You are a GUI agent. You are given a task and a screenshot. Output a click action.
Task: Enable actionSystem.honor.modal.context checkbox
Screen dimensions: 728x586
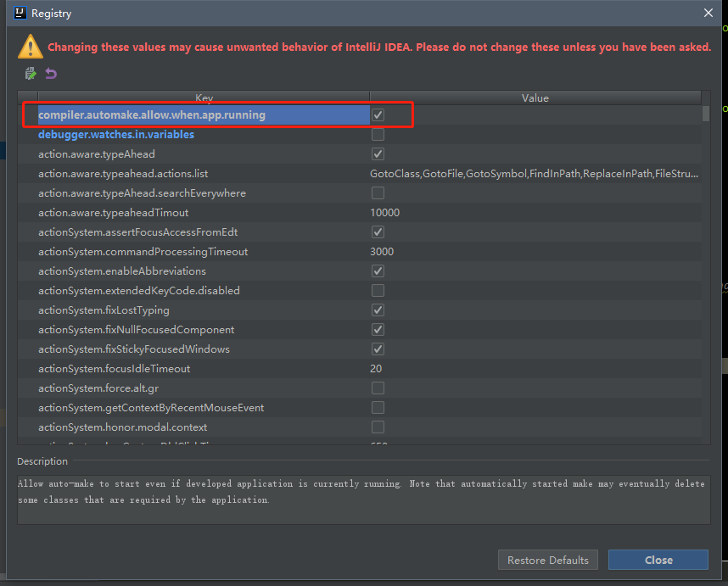point(378,427)
